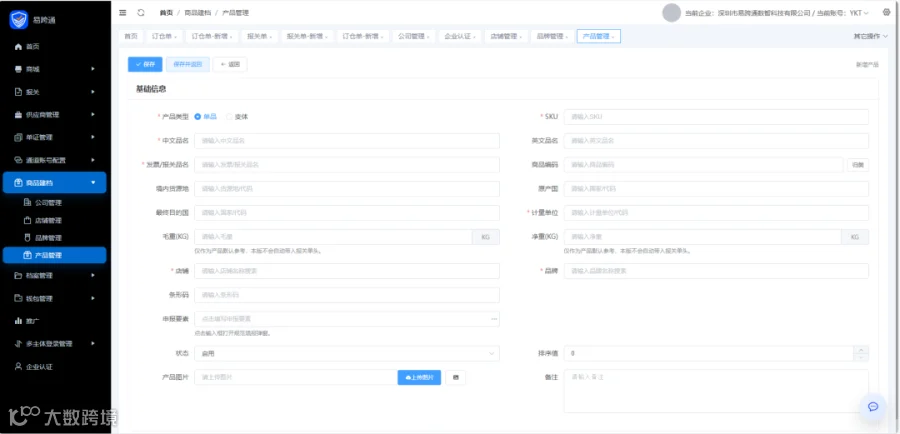The width and height of the screenshot is (900, 434).
Task: Switch to the 品牌管理 tab
Action: [x=552, y=36]
